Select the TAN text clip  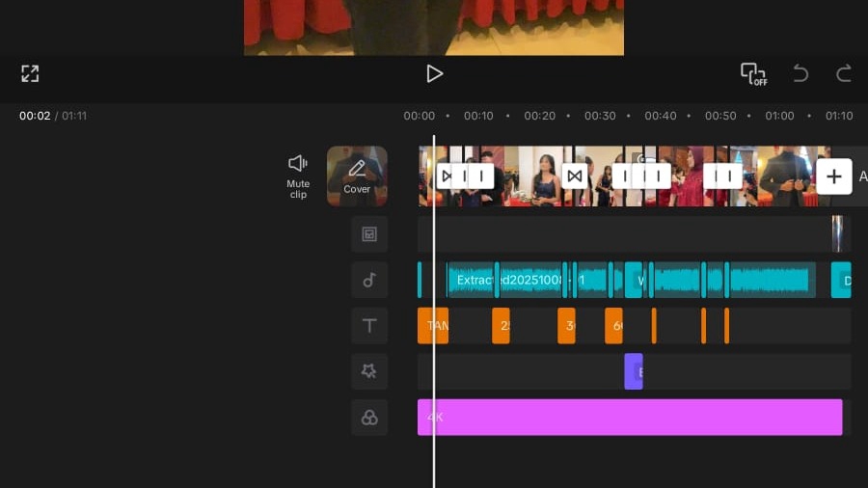coord(433,325)
